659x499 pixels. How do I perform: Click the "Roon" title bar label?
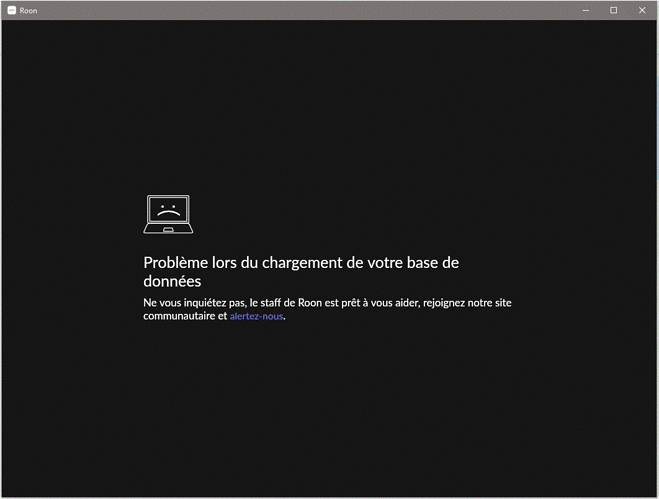tap(28, 11)
